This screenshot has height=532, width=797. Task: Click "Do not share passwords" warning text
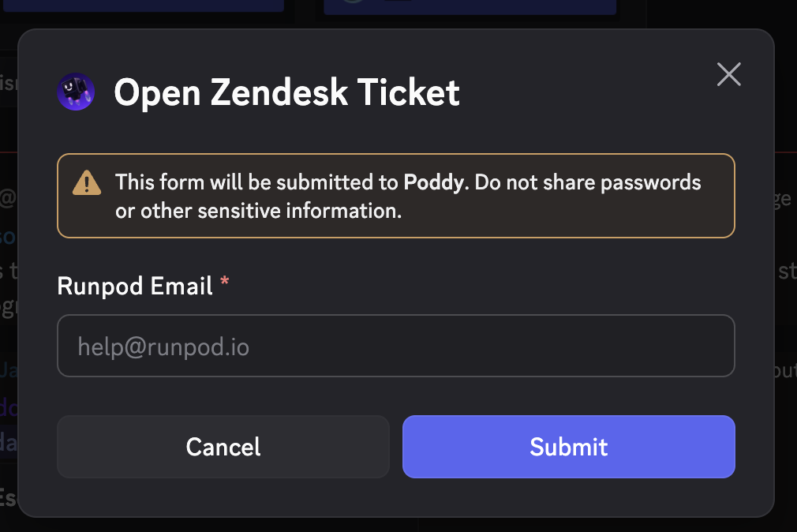coord(589,183)
